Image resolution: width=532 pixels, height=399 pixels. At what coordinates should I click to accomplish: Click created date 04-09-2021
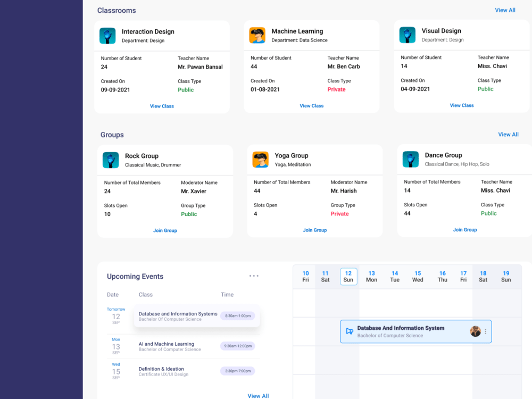(x=415, y=89)
